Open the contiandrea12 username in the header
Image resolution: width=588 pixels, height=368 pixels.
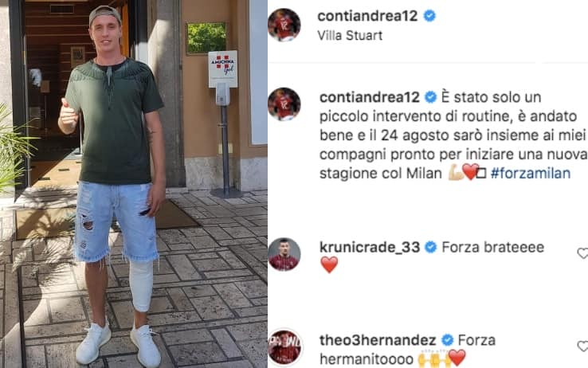pyautogui.click(x=367, y=16)
